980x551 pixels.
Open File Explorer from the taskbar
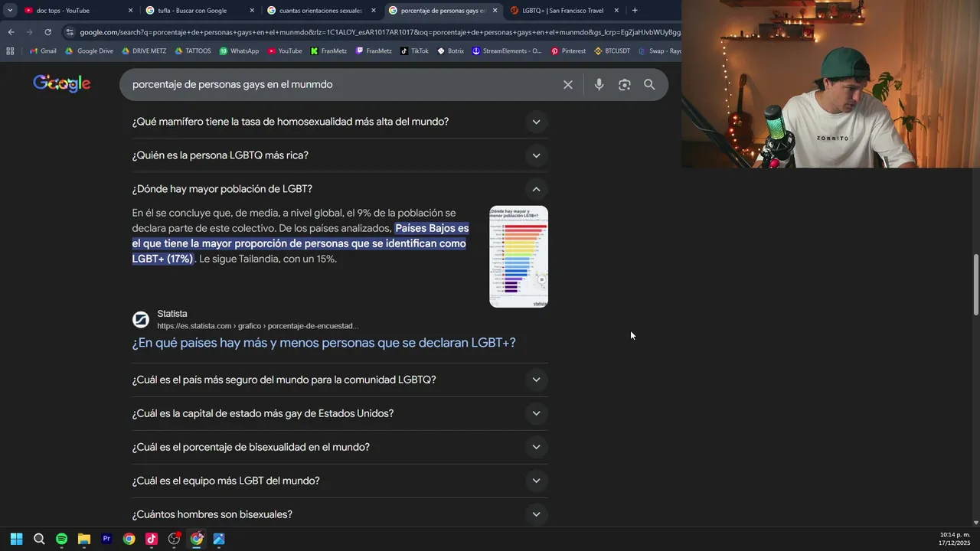click(x=84, y=539)
